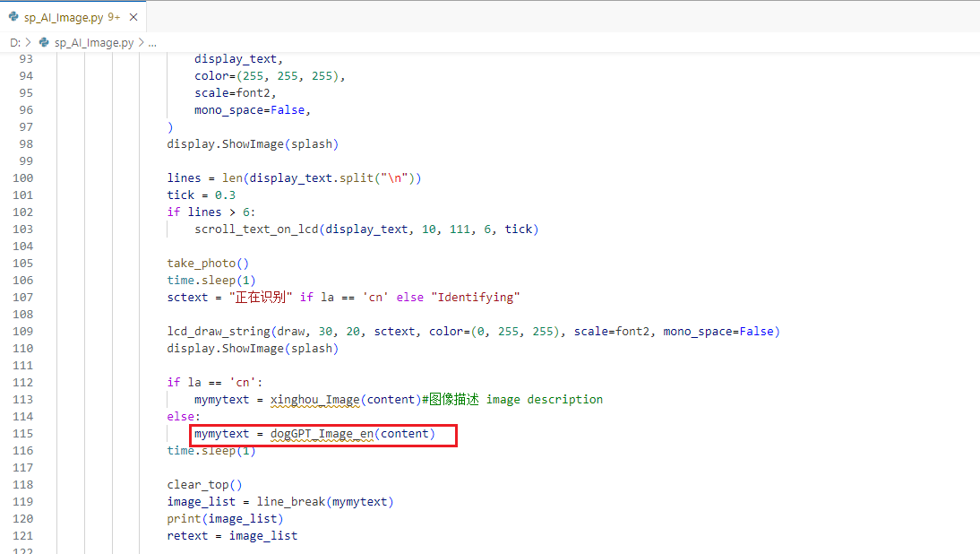Image resolution: width=980 pixels, height=554 pixels.
Task: Click the print(image_list) statement
Action: coord(225,519)
